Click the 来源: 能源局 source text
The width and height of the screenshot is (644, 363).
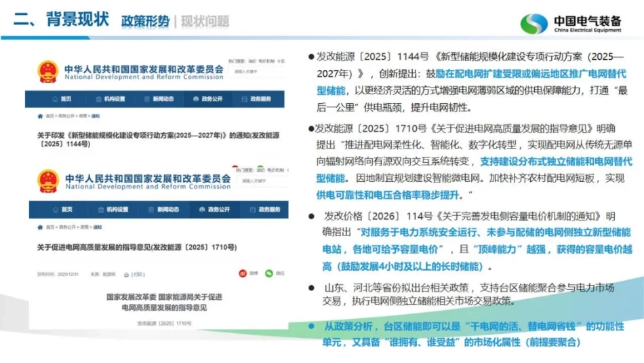[x=103, y=274]
